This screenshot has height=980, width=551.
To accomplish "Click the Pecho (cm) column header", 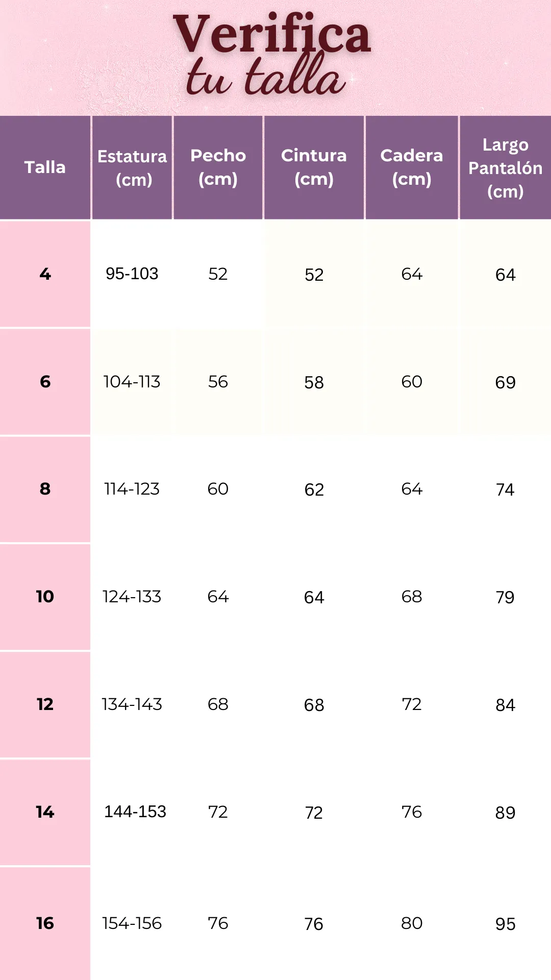I will tap(218, 167).
